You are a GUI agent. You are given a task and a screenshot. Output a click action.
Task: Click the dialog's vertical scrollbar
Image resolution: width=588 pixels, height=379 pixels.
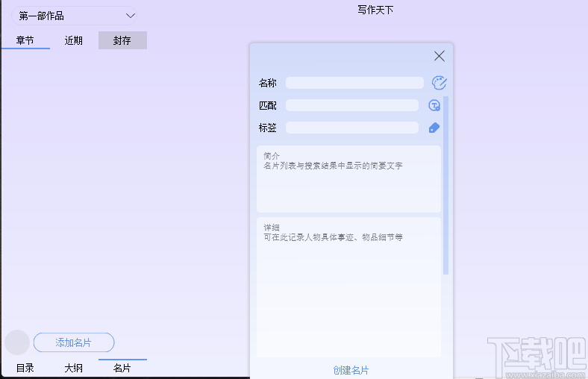[446, 186]
